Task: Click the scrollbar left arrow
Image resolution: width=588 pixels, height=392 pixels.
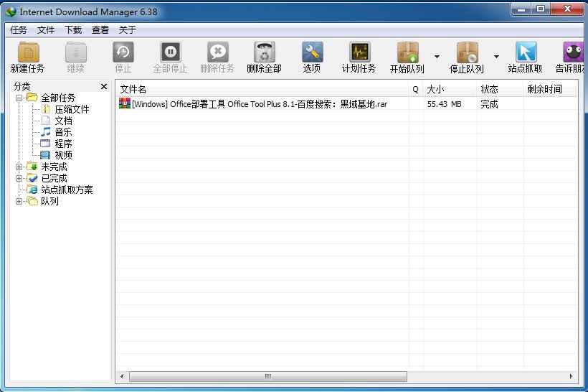Action: tap(122, 377)
